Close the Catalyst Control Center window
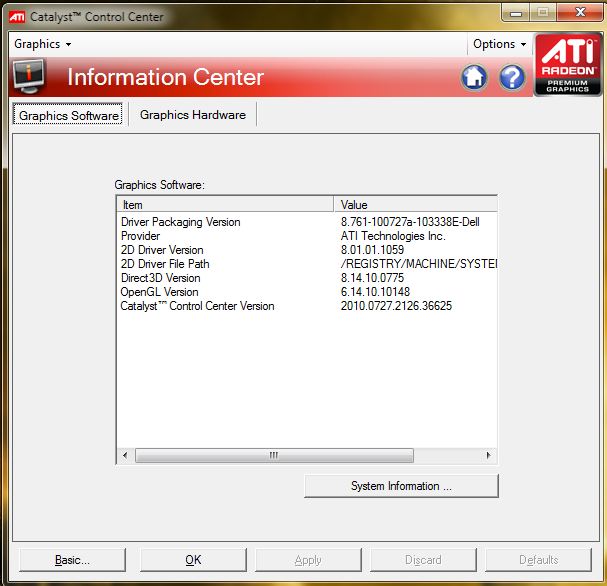This screenshot has width=607, height=586. pyautogui.click(x=580, y=12)
